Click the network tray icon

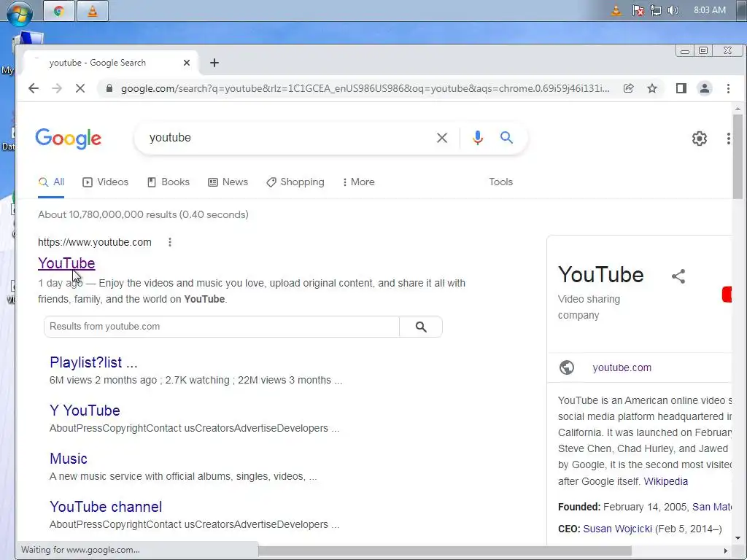[x=656, y=10]
